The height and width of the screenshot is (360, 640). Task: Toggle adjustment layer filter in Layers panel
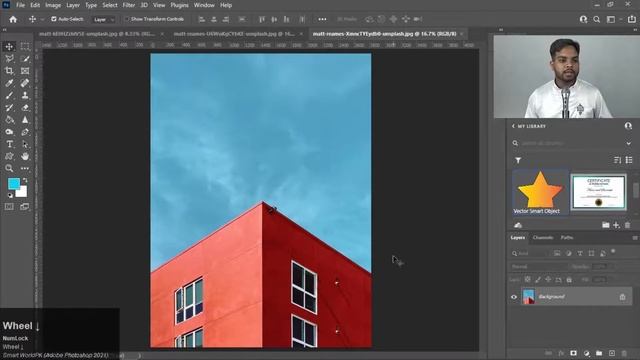(x=569, y=253)
